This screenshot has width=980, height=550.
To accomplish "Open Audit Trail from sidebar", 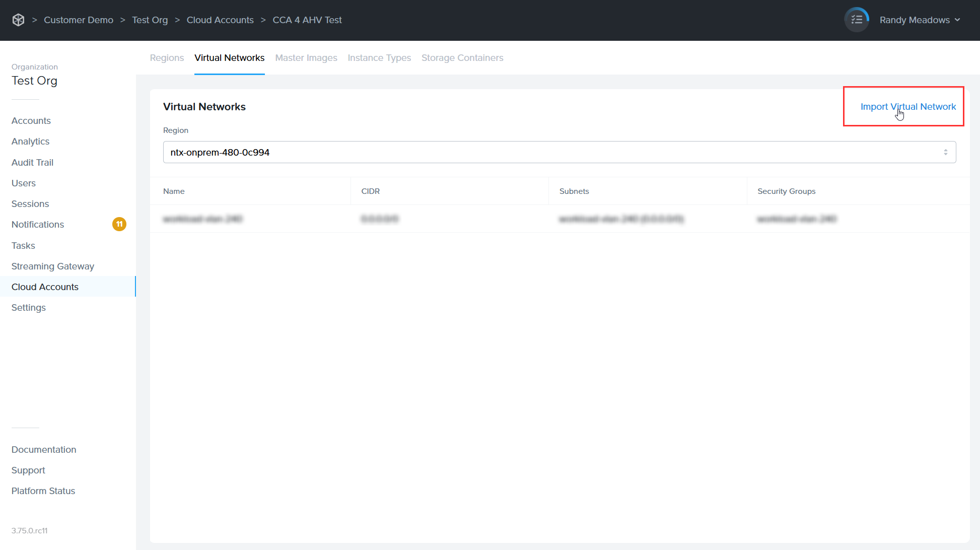I will [x=32, y=162].
